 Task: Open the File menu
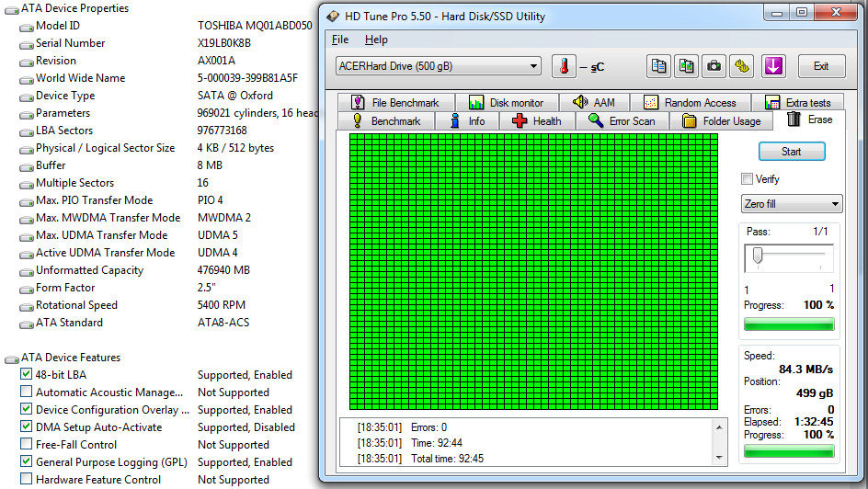pyautogui.click(x=340, y=40)
